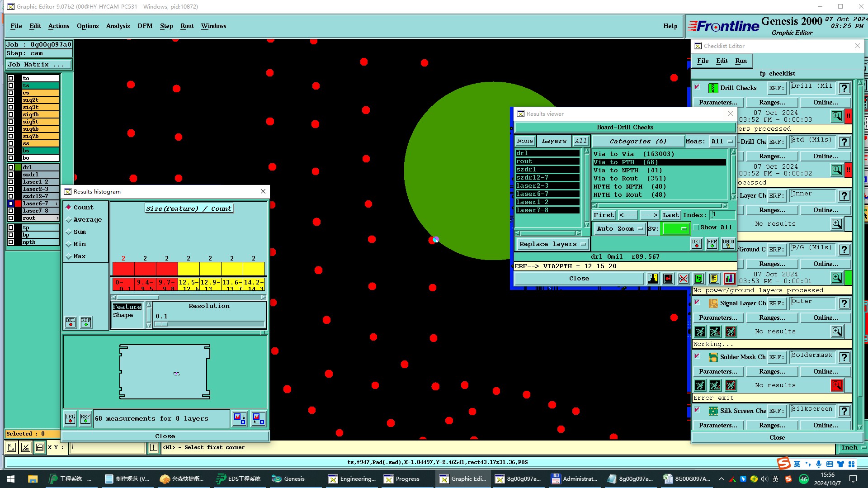Image resolution: width=868 pixels, height=488 pixels.
Task: Open the green Sv severity dropdown
Action: pos(676,229)
